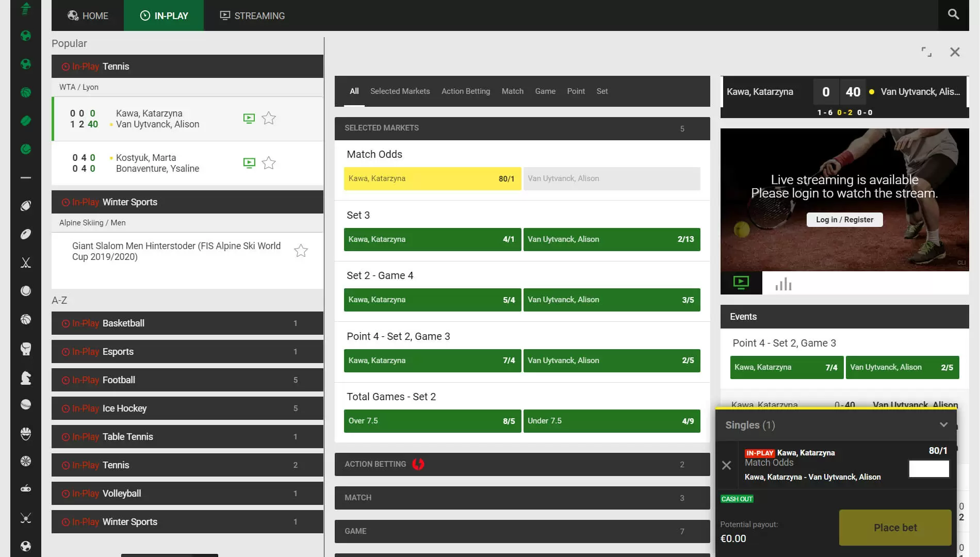Image resolution: width=980 pixels, height=557 pixels.
Task: Switch to the Streaming tab
Action: click(x=252, y=15)
